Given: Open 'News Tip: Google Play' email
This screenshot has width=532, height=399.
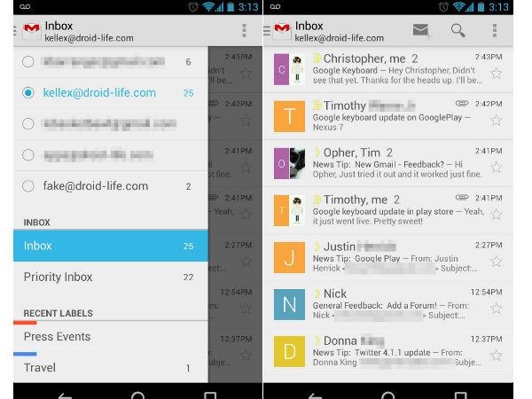Looking at the screenshot, I should point(388,257).
